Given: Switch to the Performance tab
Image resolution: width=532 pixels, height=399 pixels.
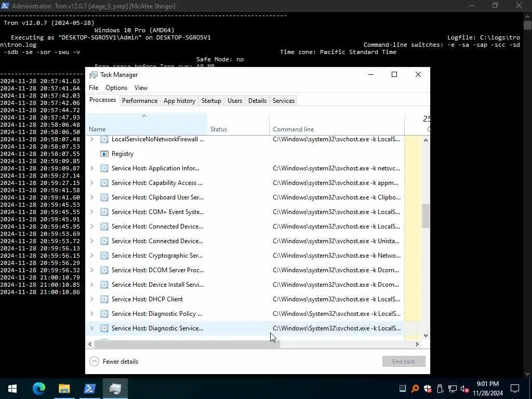Looking at the screenshot, I should (140, 101).
